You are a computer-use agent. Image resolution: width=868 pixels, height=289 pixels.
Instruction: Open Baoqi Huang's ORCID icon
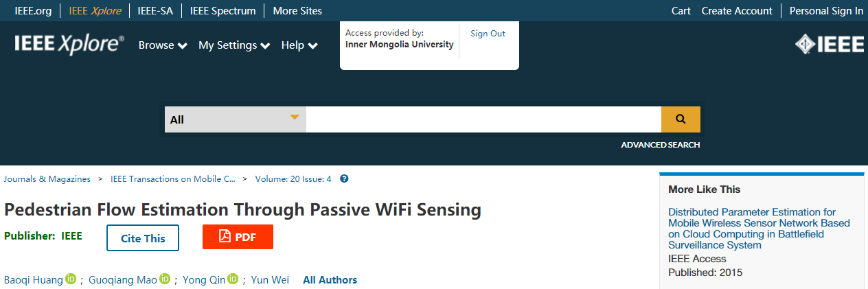(x=71, y=279)
